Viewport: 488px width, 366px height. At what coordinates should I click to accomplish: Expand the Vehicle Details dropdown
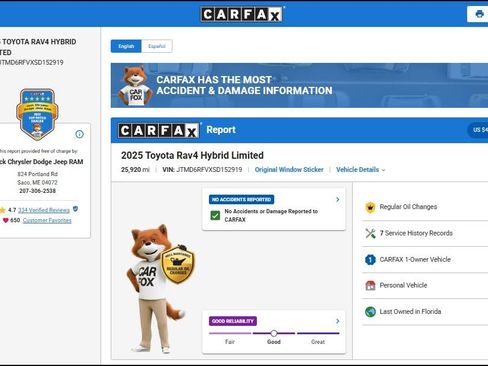point(360,170)
